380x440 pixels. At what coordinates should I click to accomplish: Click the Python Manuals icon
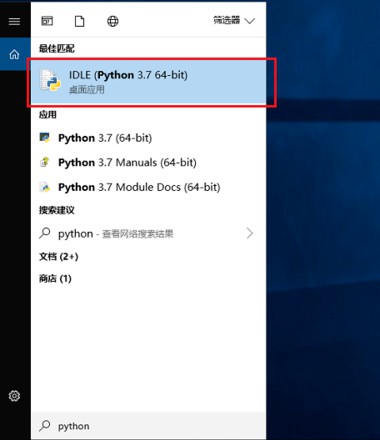(x=45, y=162)
